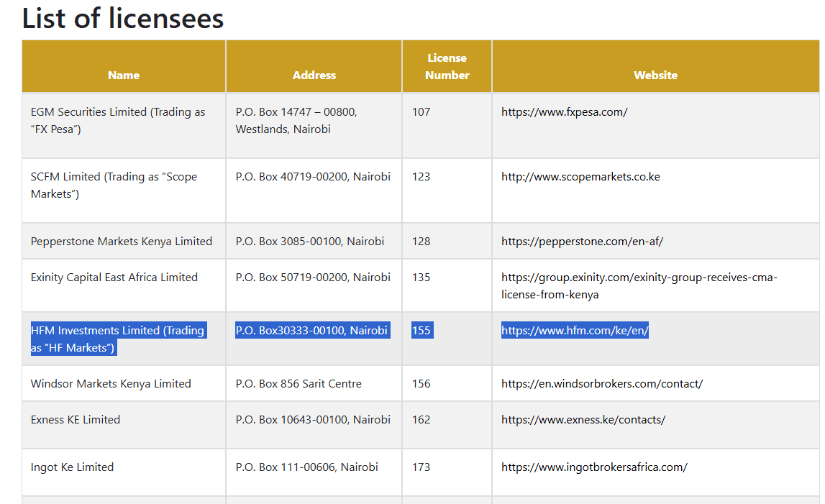Screen dimensions: 825x504
Task: Click the windsorbrokers.com contact link
Action: tap(601, 384)
